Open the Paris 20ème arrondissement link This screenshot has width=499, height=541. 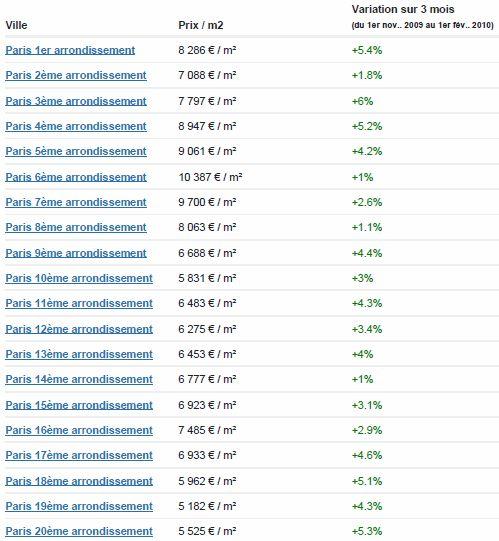pos(79,531)
